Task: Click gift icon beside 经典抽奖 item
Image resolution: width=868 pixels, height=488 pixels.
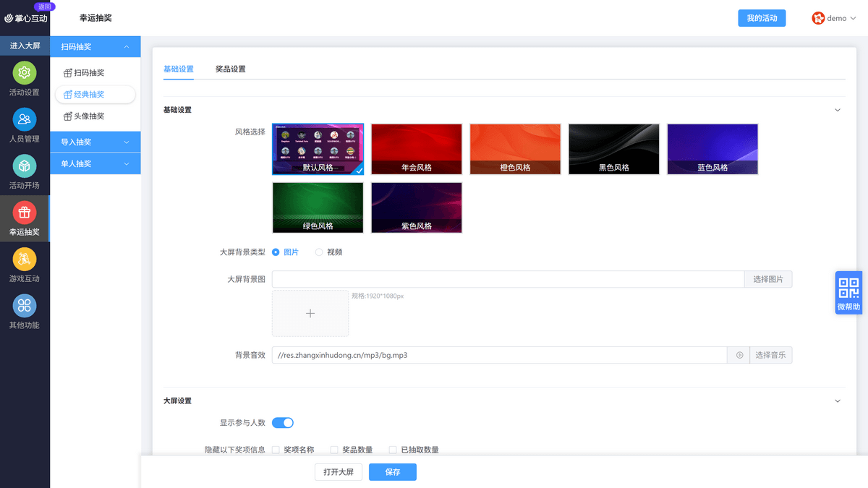Action: [x=68, y=95]
